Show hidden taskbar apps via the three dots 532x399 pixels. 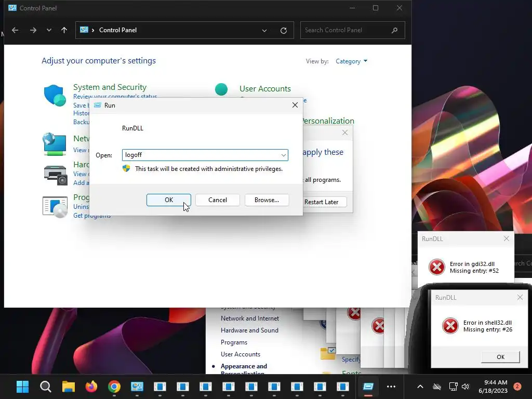point(391,387)
